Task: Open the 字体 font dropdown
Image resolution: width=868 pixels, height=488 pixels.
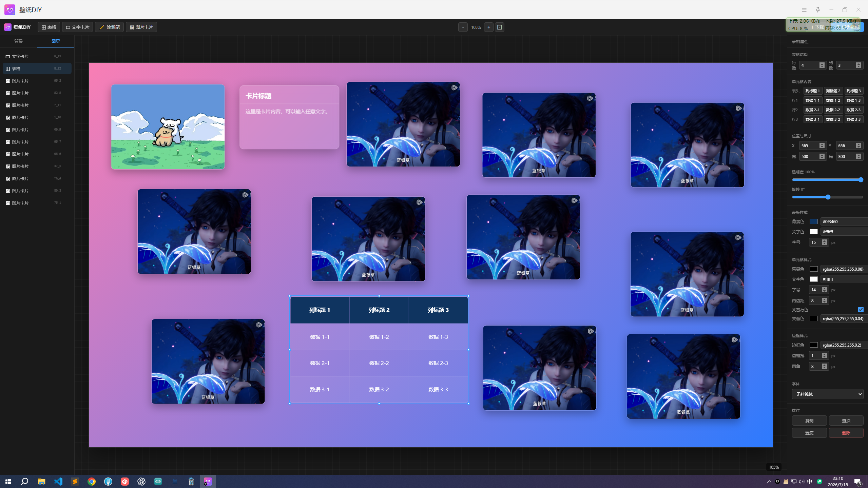Action: [828, 394]
